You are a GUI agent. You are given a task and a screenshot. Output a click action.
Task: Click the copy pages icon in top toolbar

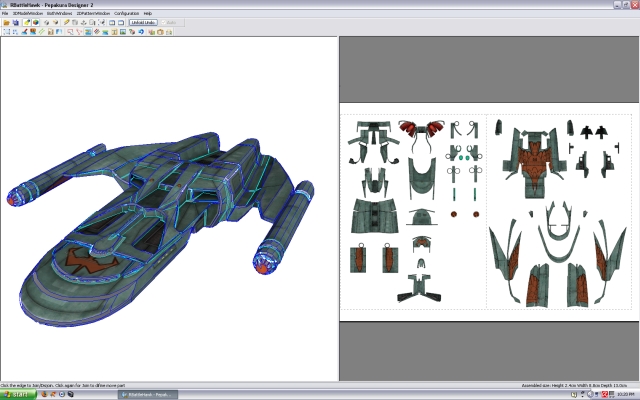92,22
